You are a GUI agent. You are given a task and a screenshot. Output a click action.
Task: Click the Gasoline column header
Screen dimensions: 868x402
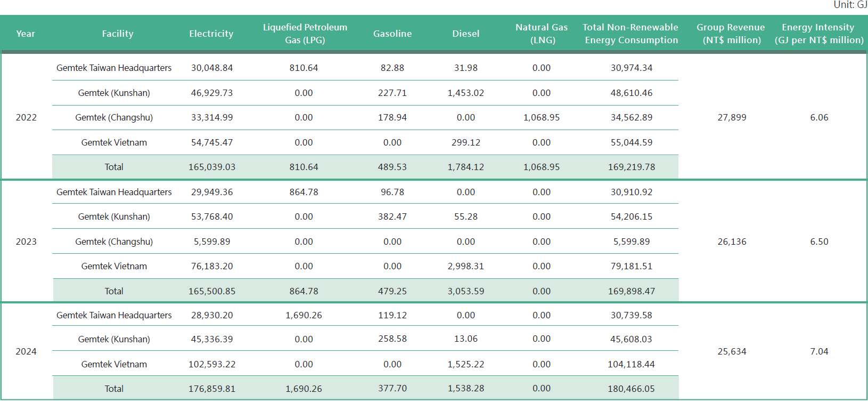pyautogui.click(x=392, y=34)
